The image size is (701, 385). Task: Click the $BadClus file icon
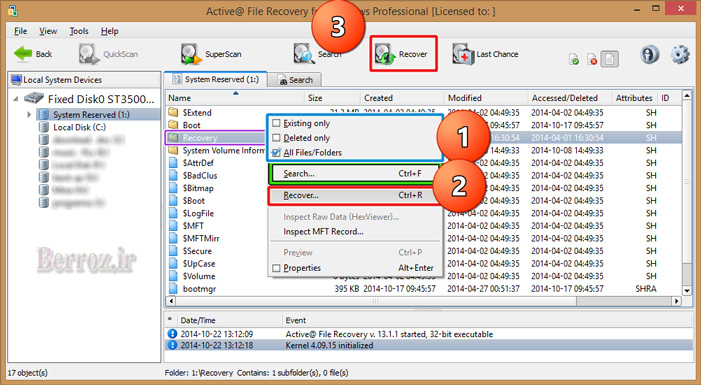173,175
